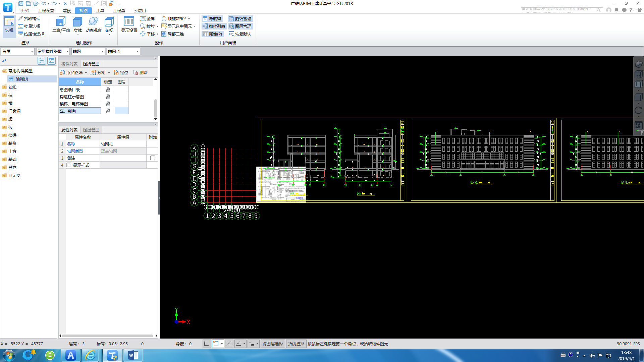Check the 备注 附加 checkbox
The height and width of the screenshot is (362, 644).
coord(153,158)
